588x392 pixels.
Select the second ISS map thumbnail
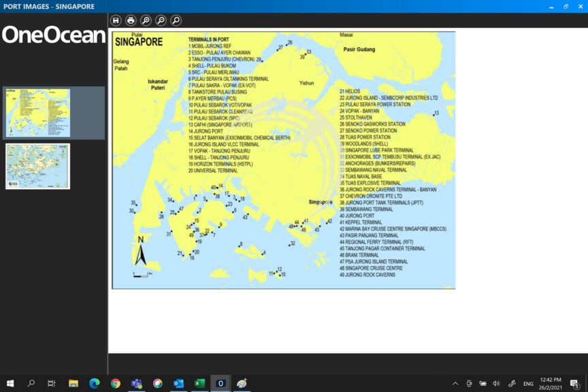pyautogui.click(x=38, y=166)
